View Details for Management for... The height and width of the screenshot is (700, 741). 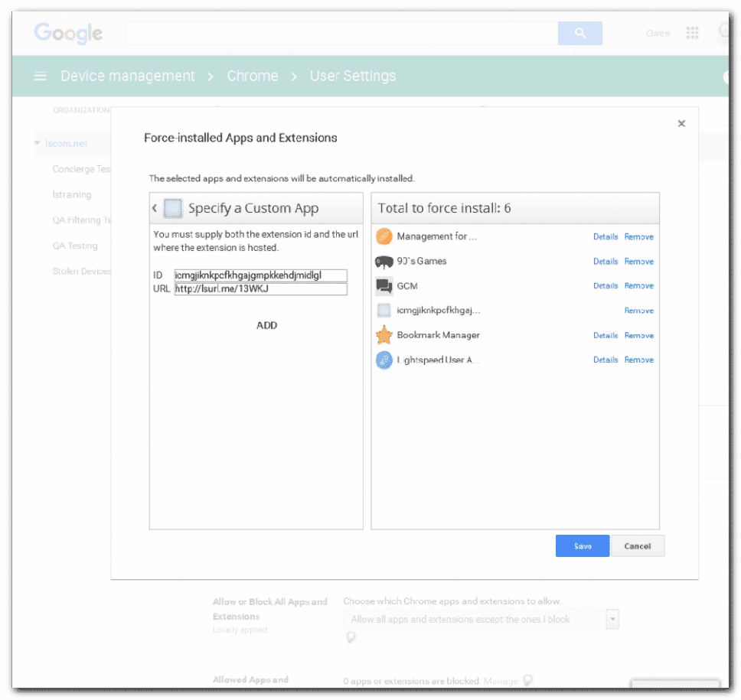point(606,236)
